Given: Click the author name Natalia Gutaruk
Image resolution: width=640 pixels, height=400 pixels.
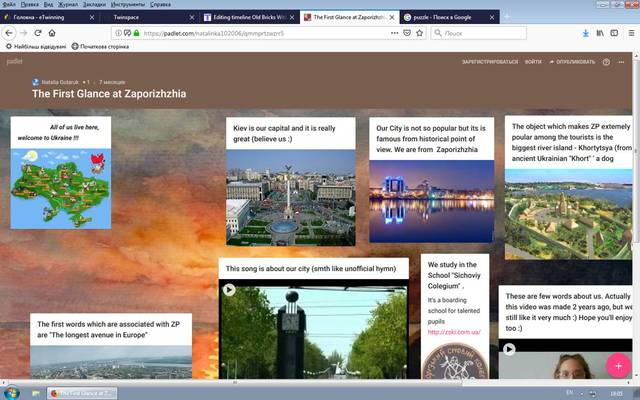Looking at the screenshot, I should (60, 82).
